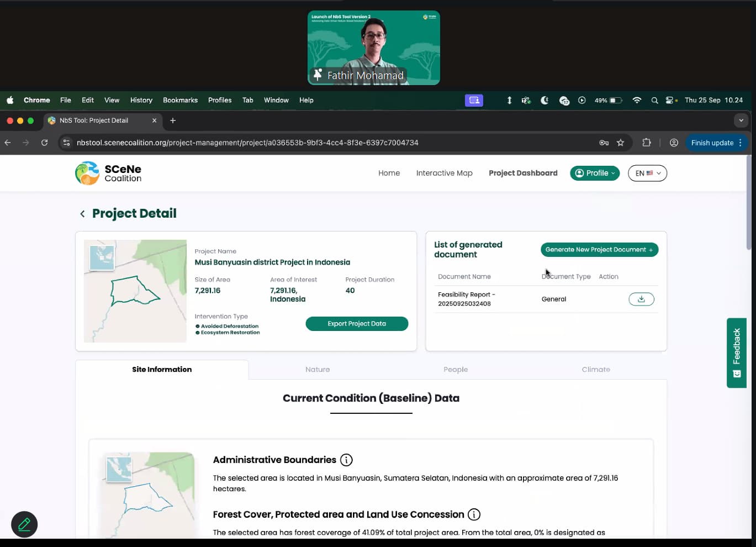Click Feasibility Report - 20250925032408 name
Image resolution: width=756 pixels, height=547 pixels.
pyautogui.click(x=467, y=299)
